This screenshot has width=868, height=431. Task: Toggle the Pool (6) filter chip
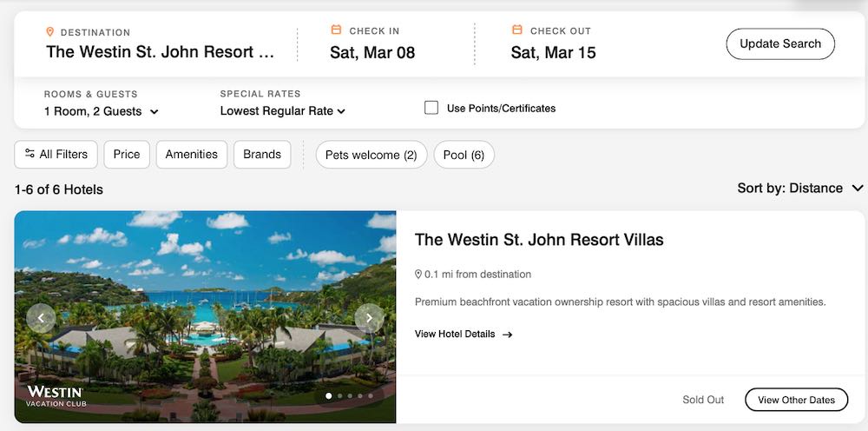click(464, 155)
